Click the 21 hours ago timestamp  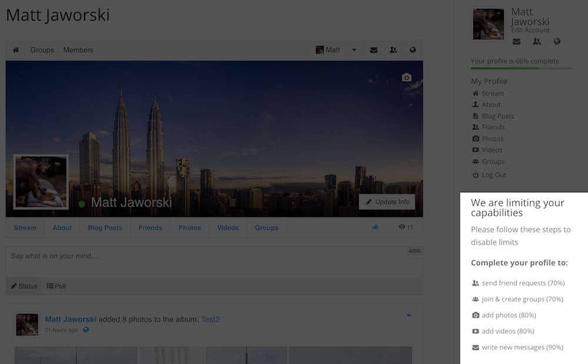[61, 330]
